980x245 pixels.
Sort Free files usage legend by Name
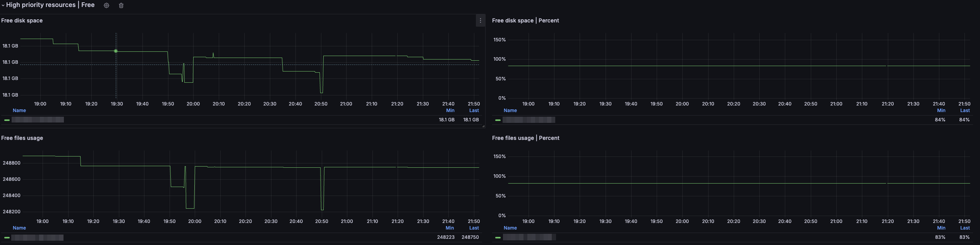pos(19,228)
